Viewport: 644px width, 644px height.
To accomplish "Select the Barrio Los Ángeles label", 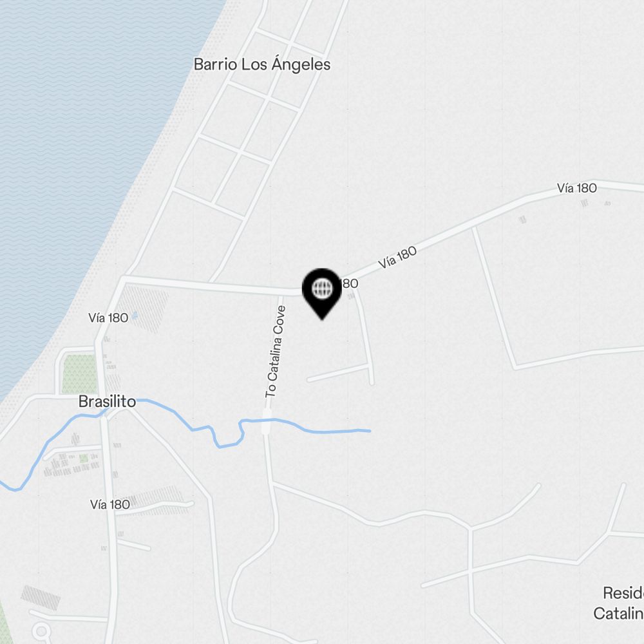I will pos(262,64).
